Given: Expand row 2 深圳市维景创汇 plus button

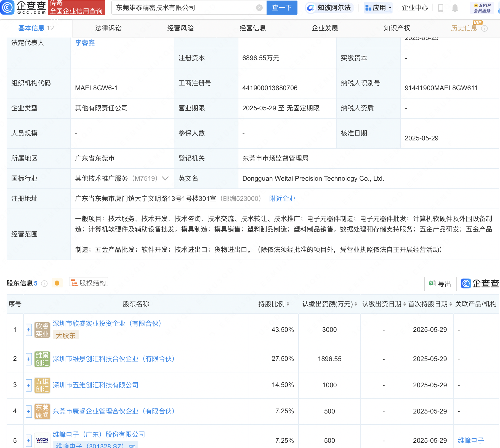Looking at the screenshot, I should point(29,359).
